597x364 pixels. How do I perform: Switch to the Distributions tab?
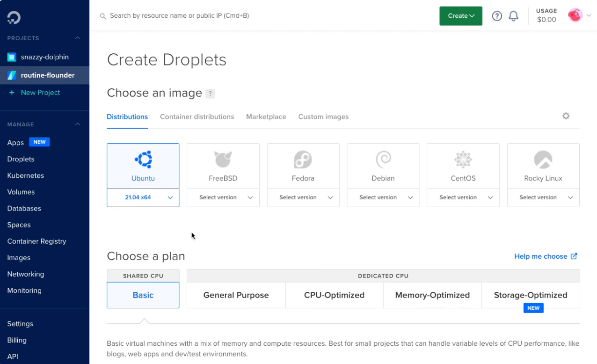127,116
